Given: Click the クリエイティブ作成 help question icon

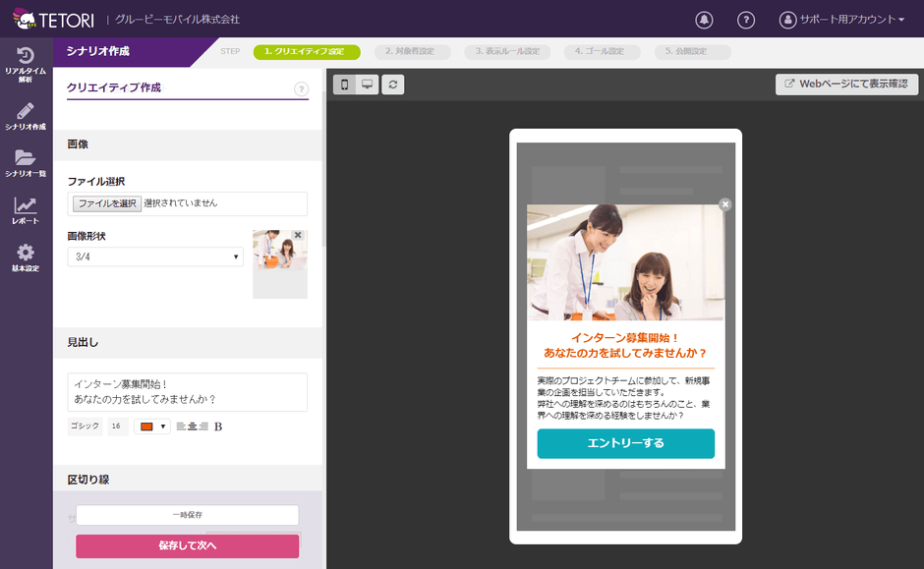Looking at the screenshot, I should tap(302, 89).
